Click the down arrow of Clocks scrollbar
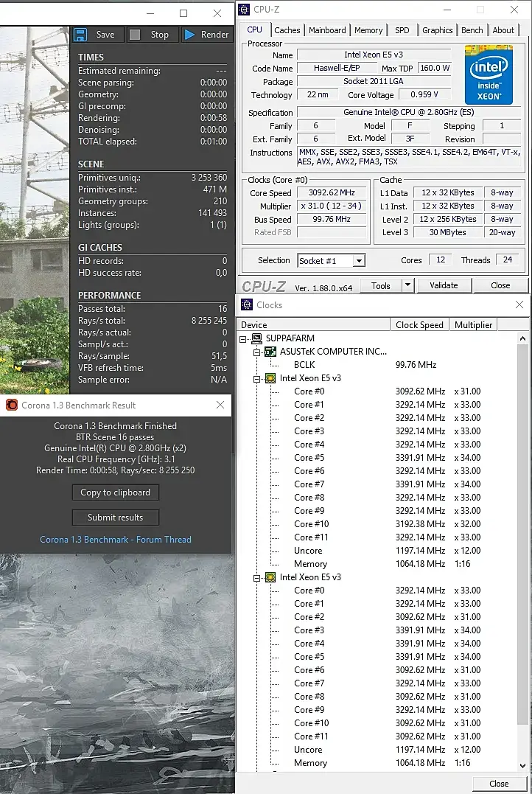This screenshot has width=532, height=794. (523, 766)
